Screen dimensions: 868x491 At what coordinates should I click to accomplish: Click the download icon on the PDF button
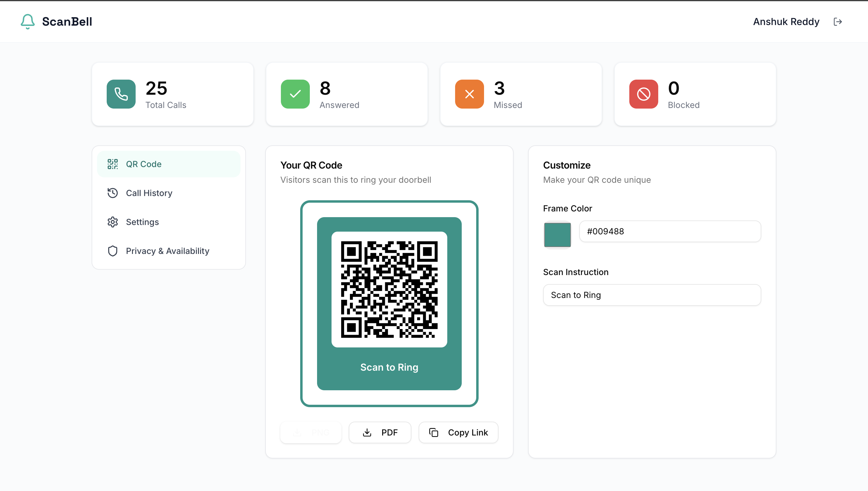click(x=367, y=432)
